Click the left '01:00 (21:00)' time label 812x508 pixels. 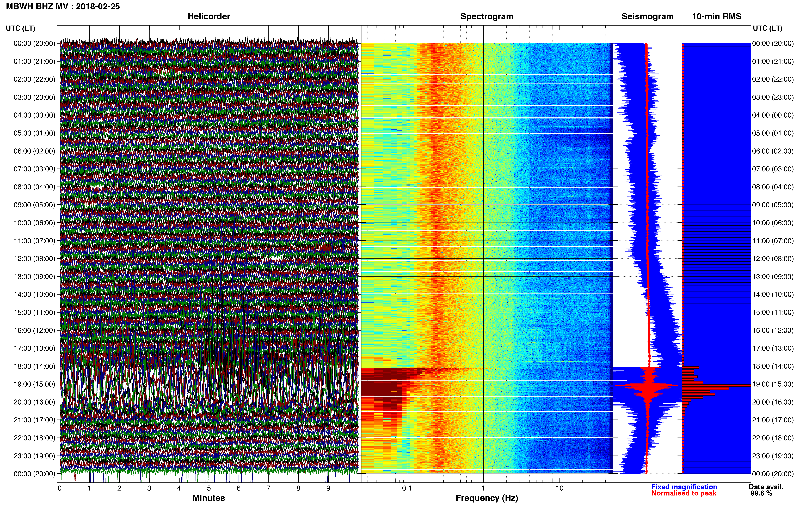pos(34,62)
